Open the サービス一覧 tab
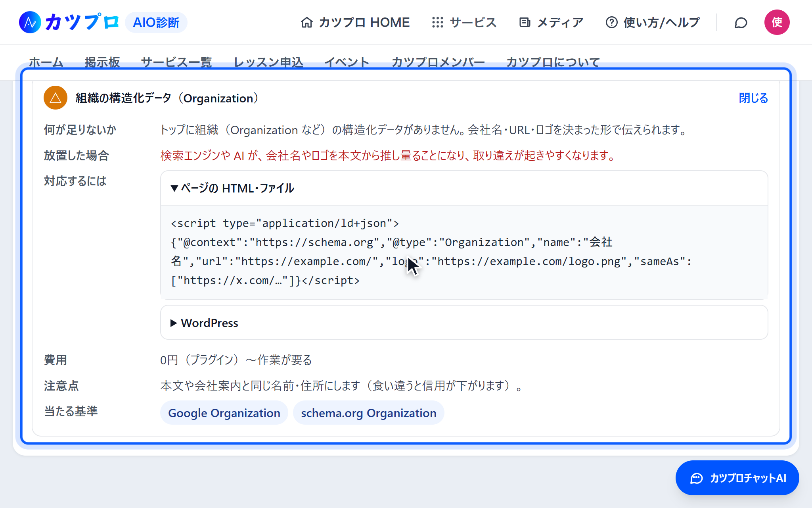 (176, 62)
